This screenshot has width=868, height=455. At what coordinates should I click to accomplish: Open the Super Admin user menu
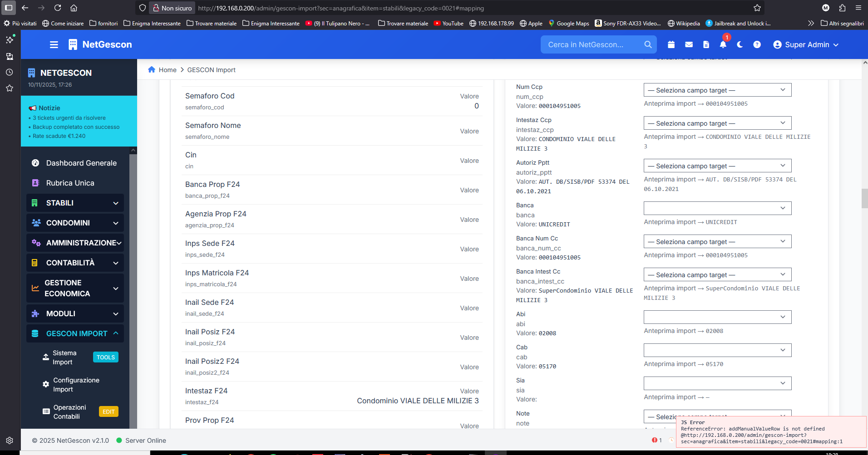click(x=806, y=44)
